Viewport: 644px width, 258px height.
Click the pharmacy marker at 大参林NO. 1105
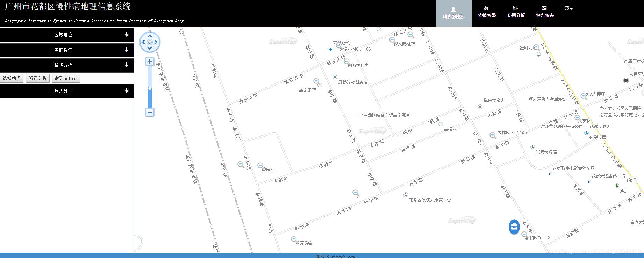492,135
